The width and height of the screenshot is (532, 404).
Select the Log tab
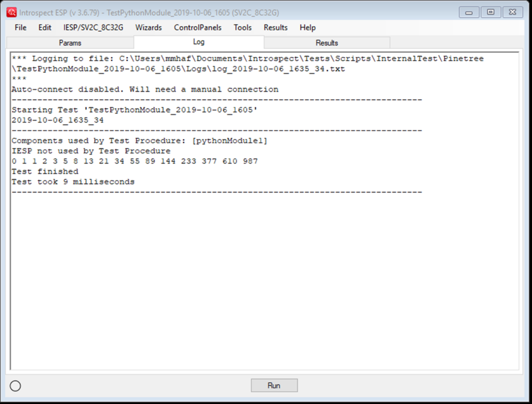click(198, 42)
